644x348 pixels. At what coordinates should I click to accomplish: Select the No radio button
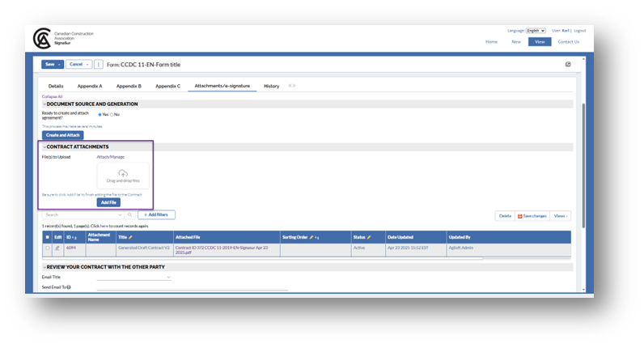(x=112, y=114)
